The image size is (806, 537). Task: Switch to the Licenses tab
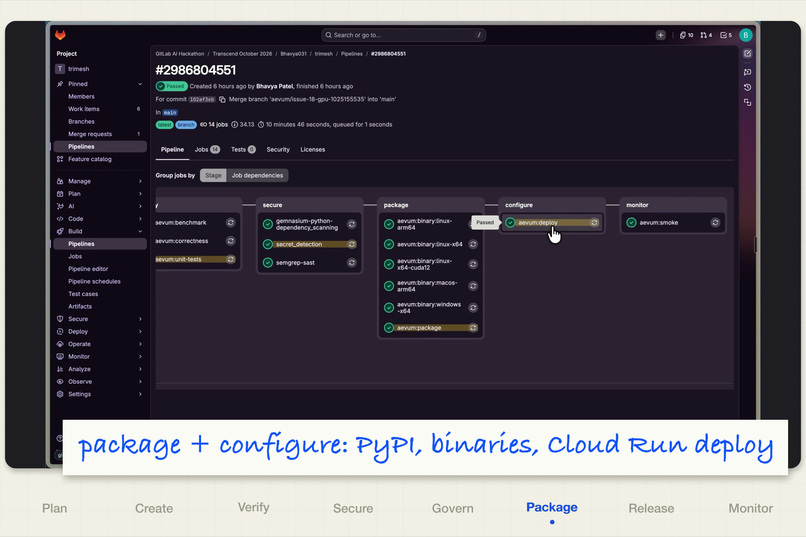313,150
